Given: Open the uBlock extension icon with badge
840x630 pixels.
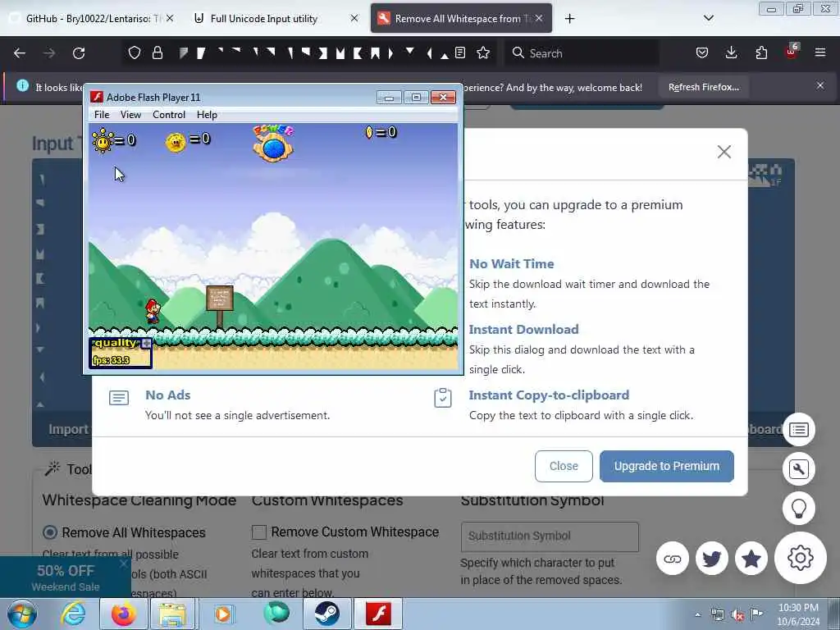Looking at the screenshot, I should (792, 52).
